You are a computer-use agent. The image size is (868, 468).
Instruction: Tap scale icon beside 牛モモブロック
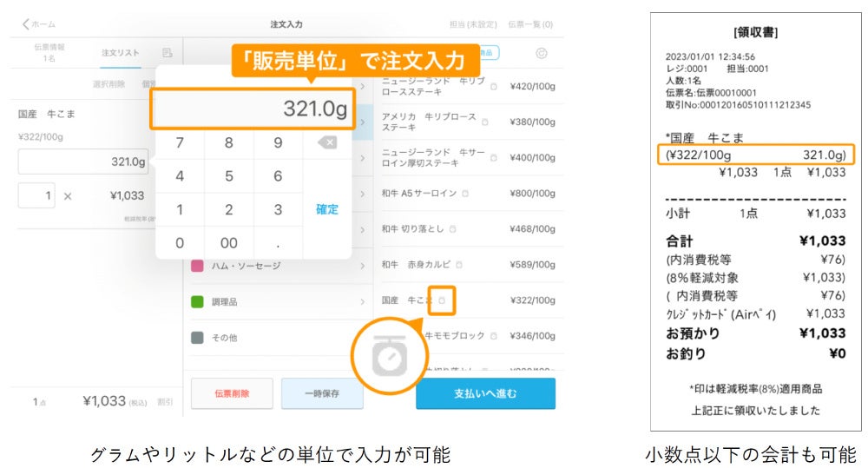click(x=494, y=336)
